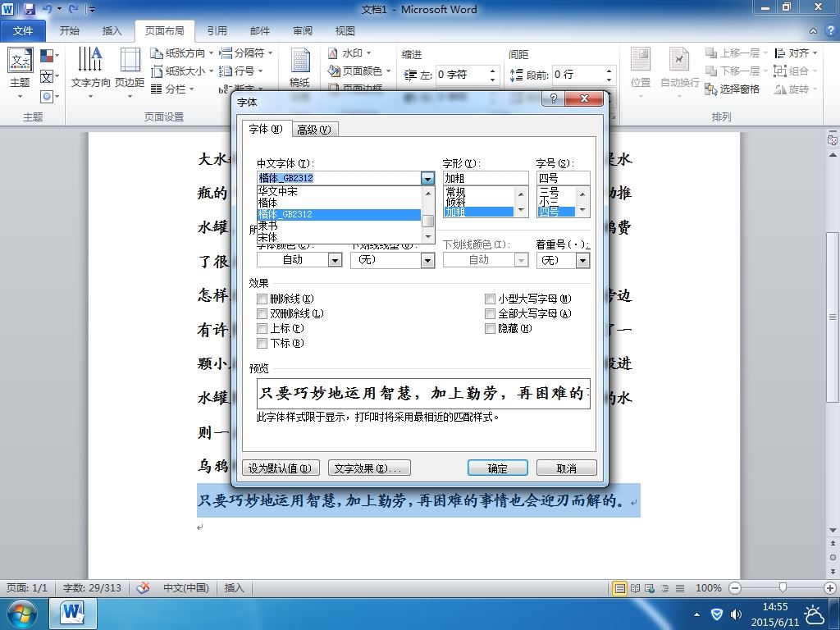Select 华文中宋 from font list
Viewport: 840px width, 630px height.
click(x=339, y=191)
